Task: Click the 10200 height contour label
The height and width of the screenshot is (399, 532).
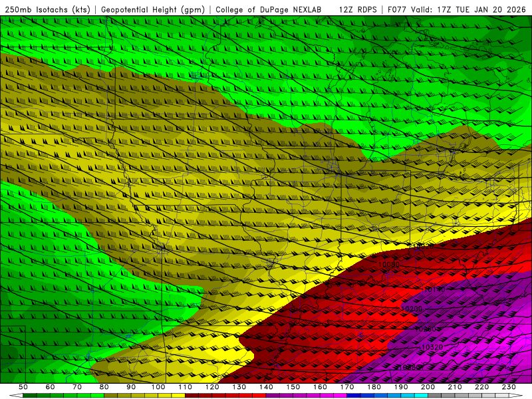Action: pos(412,309)
